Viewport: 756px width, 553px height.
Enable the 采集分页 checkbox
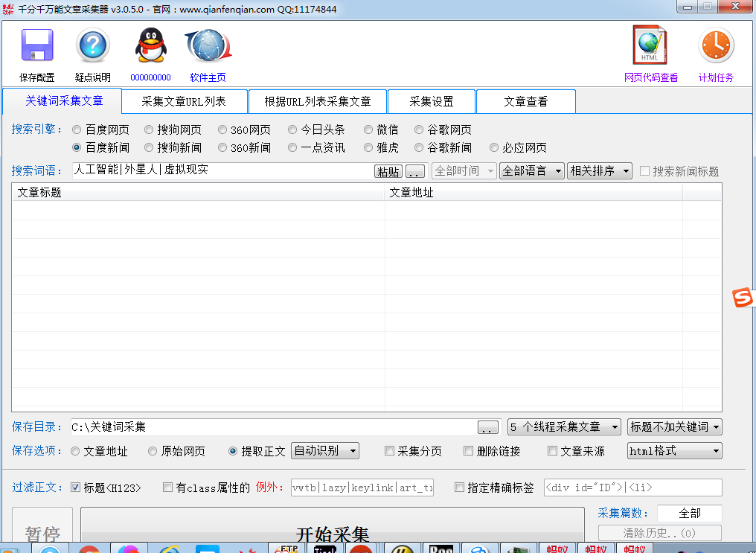(x=389, y=451)
